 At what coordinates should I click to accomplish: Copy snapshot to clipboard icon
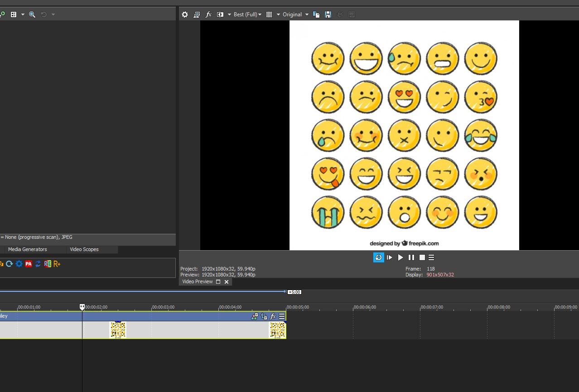click(x=316, y=15)
